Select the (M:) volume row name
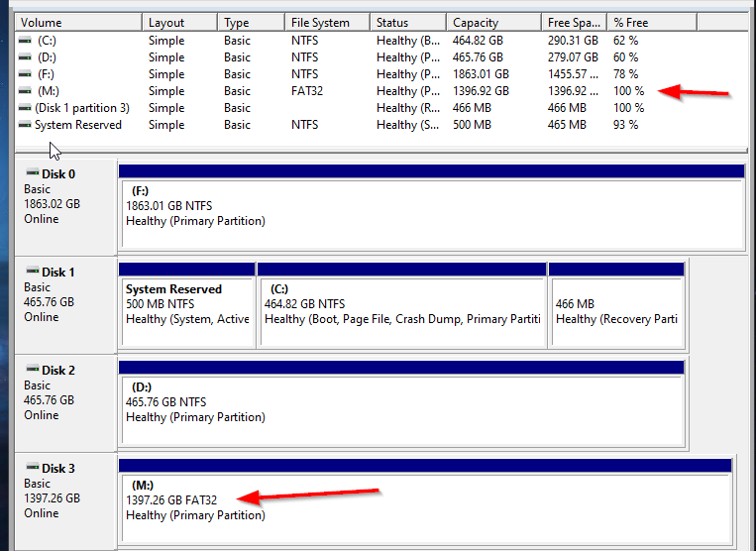Image resolution: width=756 pixels, height=551 pixels. [x=49, y=91]
